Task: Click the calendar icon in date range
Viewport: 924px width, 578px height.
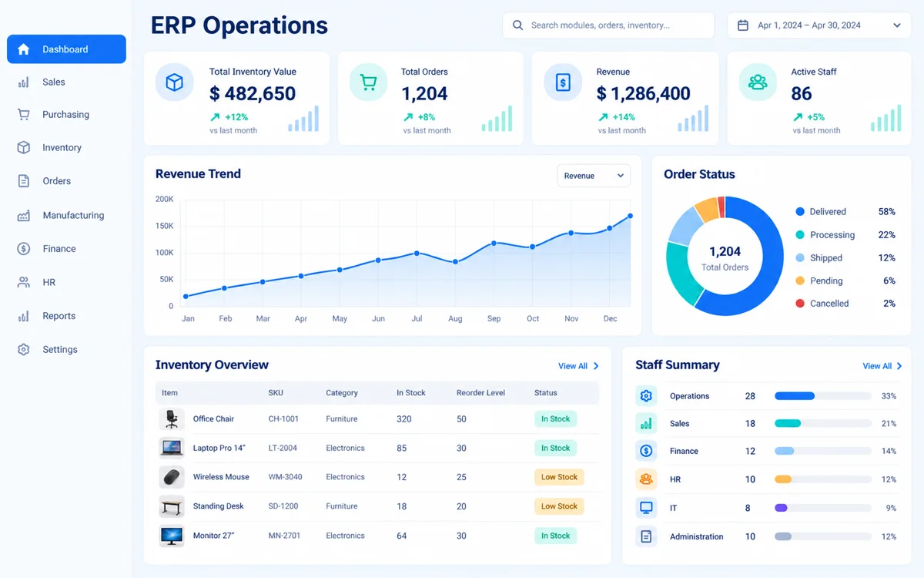Action: 743,25
